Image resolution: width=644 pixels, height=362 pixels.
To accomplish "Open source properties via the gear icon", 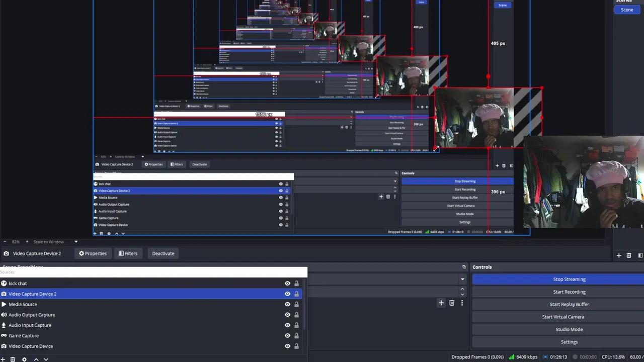I will (x=24, y=359).
